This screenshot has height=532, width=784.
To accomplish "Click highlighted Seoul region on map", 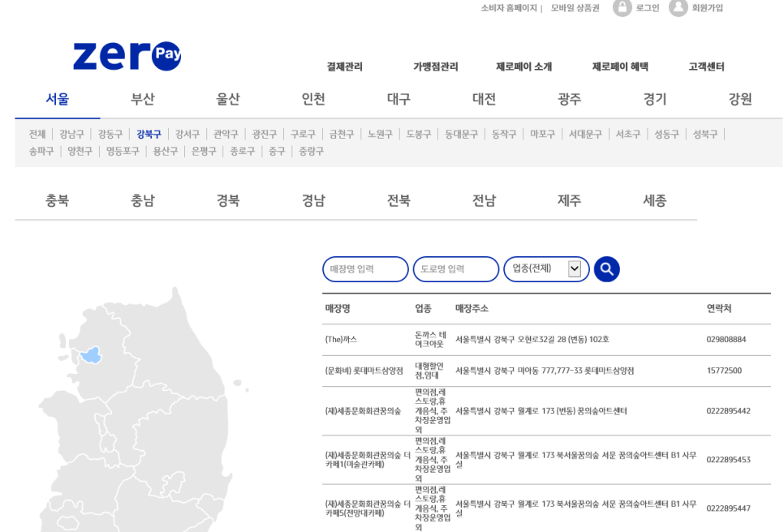I will [91, 355].
